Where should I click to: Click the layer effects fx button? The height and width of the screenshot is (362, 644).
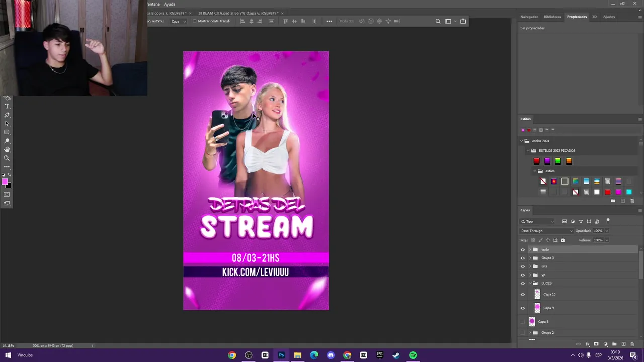click(x=587, y=344)
